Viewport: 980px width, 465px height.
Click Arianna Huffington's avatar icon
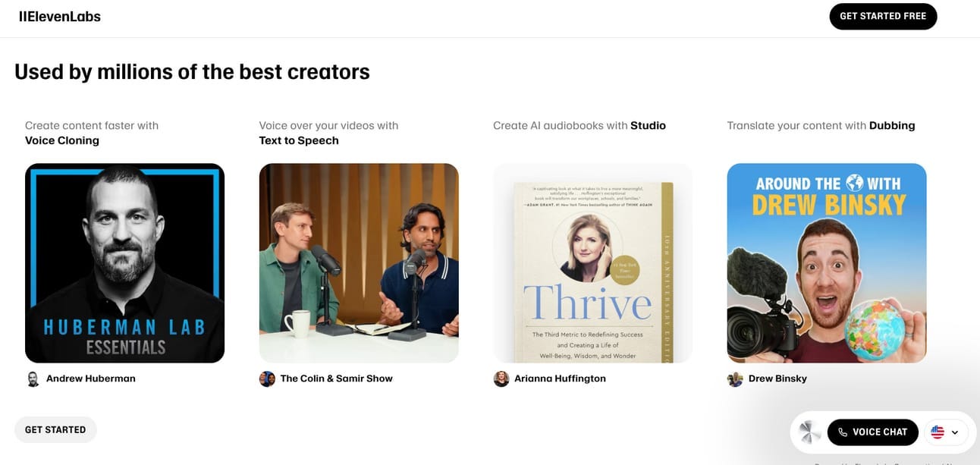coord(501,379)
